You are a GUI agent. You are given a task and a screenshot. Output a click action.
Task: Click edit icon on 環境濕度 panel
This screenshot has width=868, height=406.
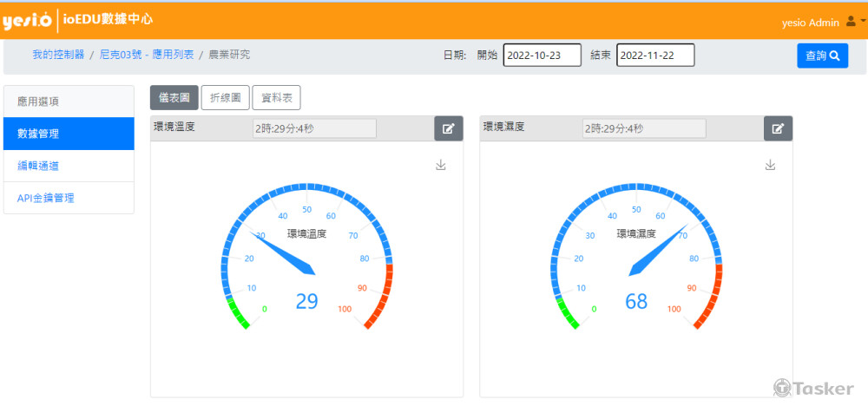pyautogui.click(x=778, y=128)
